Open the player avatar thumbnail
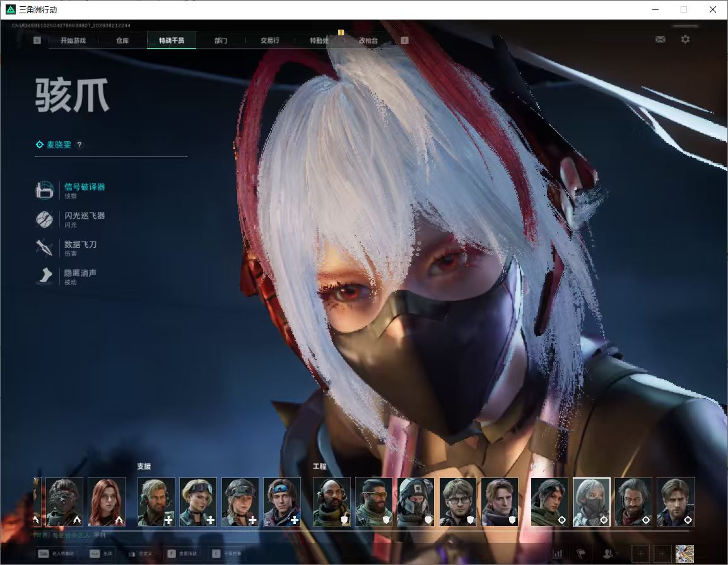 coord(685,554)
